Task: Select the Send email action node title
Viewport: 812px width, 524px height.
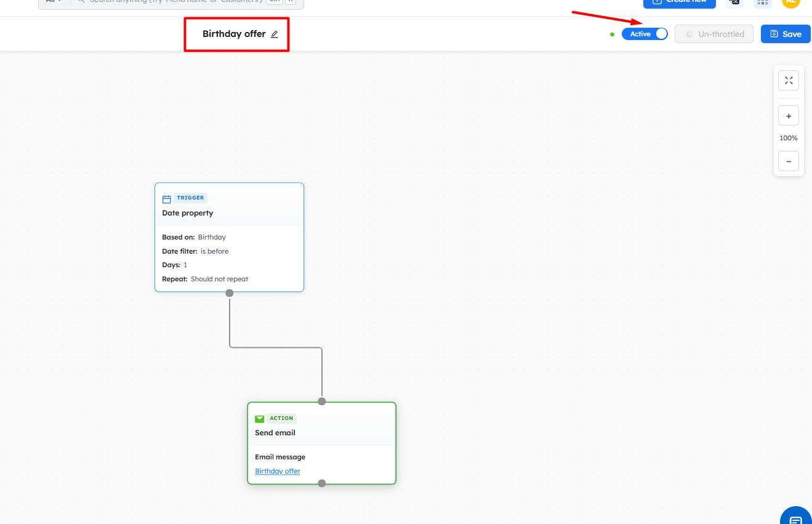Action: [x=275, y=433]
